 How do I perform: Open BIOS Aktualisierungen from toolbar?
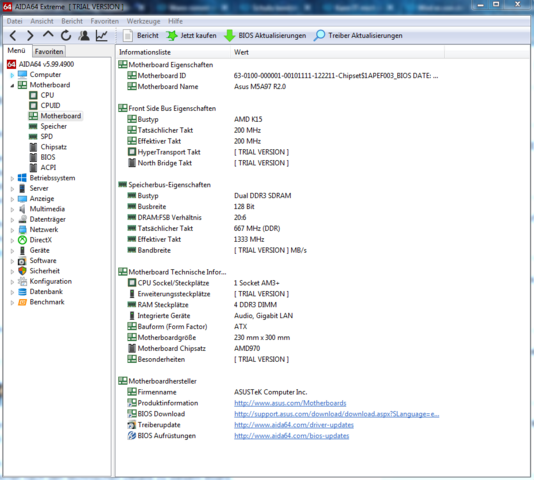coord(265,35)
